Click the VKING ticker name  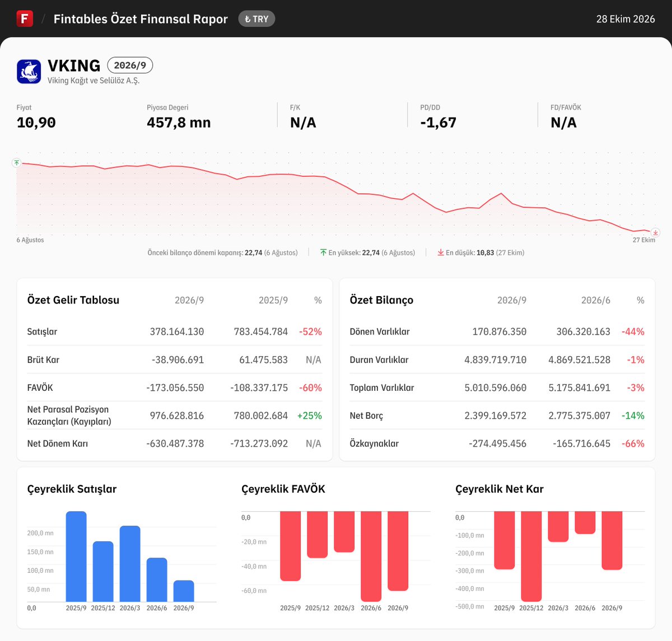click(74, 65)
